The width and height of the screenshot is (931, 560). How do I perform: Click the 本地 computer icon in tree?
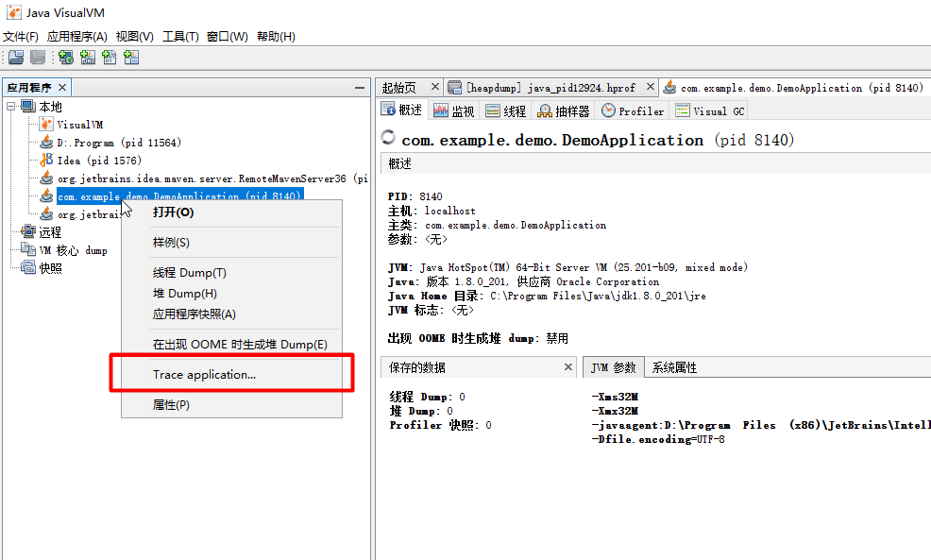tap(28, 107)
